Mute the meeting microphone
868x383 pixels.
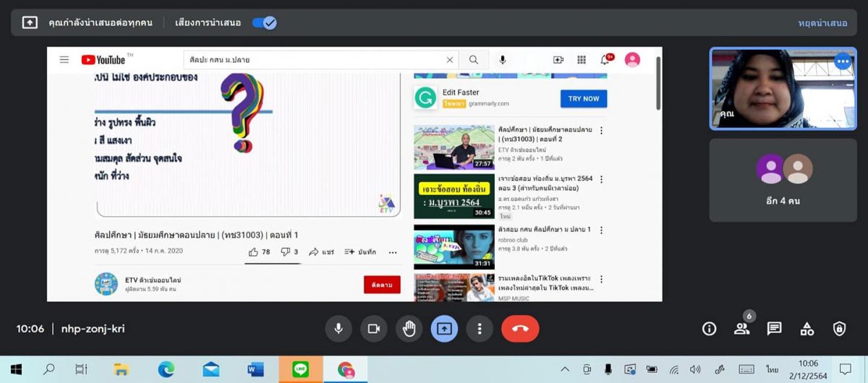tap(338, 329)
